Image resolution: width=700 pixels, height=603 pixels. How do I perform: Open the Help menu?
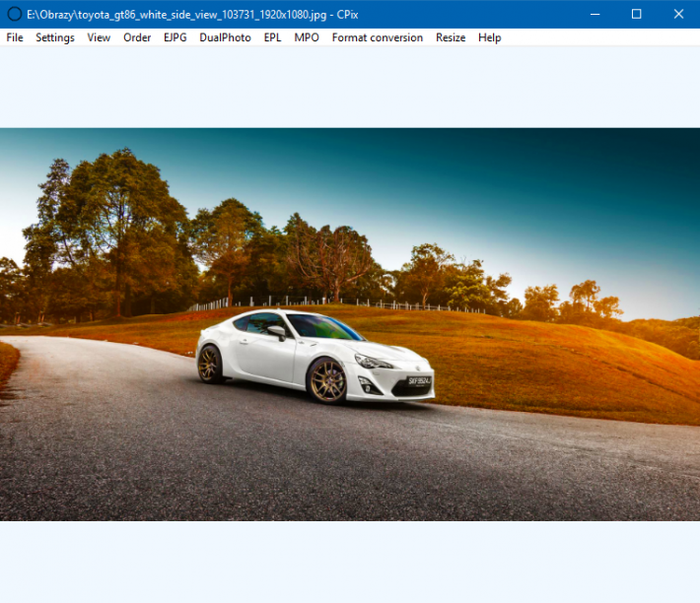tap(490, 37)
